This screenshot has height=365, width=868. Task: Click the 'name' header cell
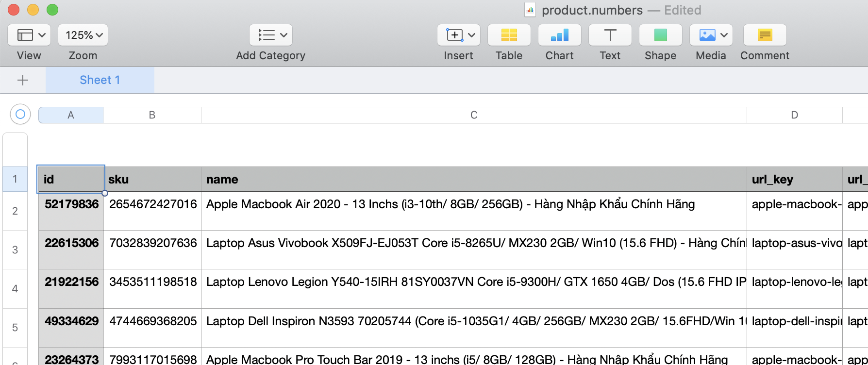pyautogui.click(x=474, y=179)
